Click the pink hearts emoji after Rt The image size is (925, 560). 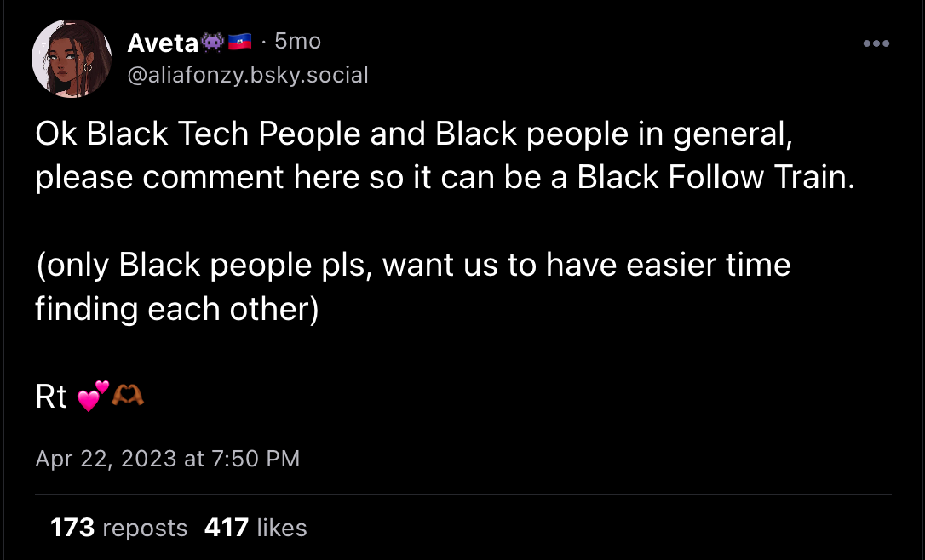pyautogui.click(x=92, y=396)
